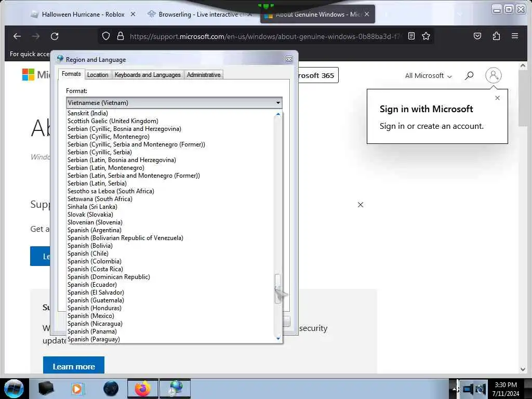The image size is (532, 399).
Task: Open the Location tab in dialog
Action: coord(98,75)
